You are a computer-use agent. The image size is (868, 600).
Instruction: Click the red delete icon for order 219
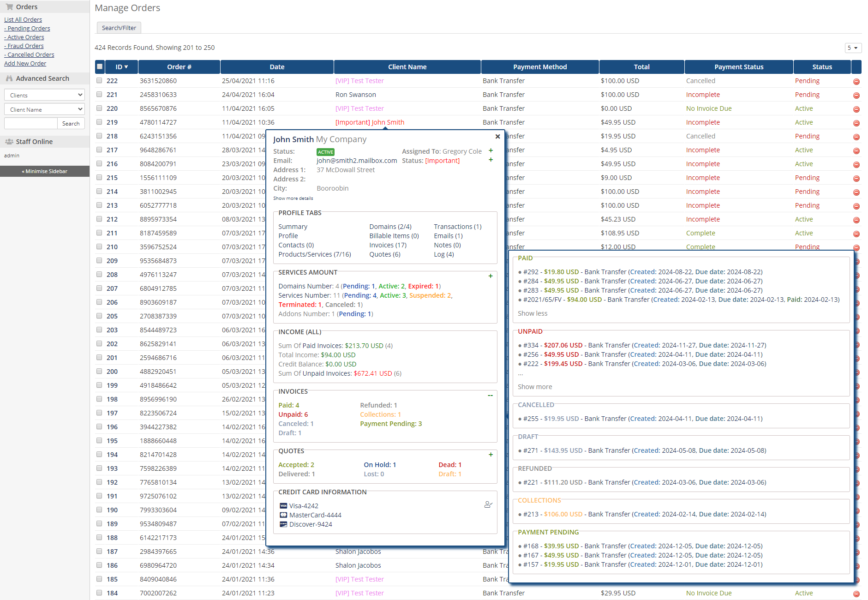856,123
